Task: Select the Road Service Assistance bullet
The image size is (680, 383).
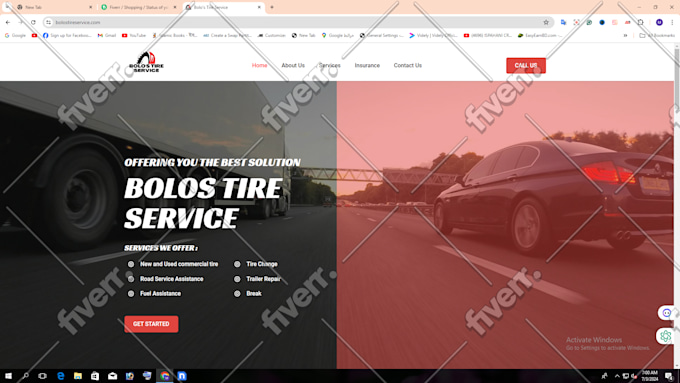Action: 167,279
